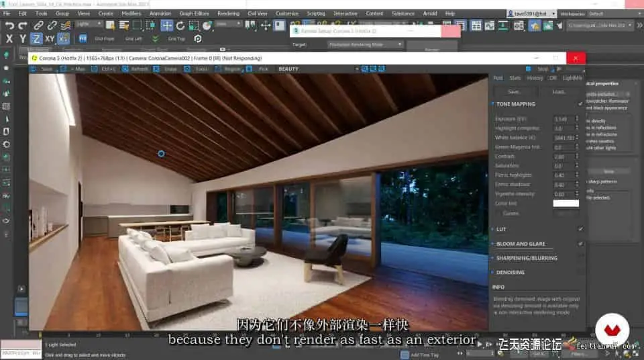This screenshot has width=644, height=360.
Task: Click the Bind to Space Warp icon
Action: (x=66, y=26)
